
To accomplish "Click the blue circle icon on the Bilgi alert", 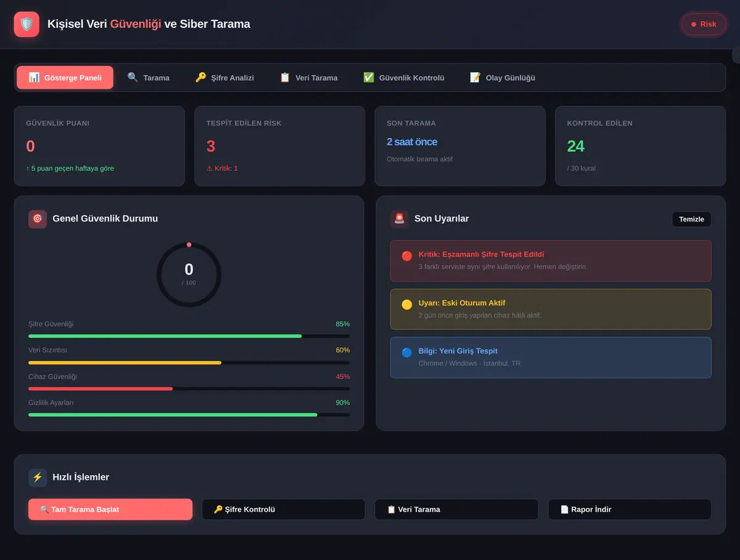I will [x=407, y=352].
